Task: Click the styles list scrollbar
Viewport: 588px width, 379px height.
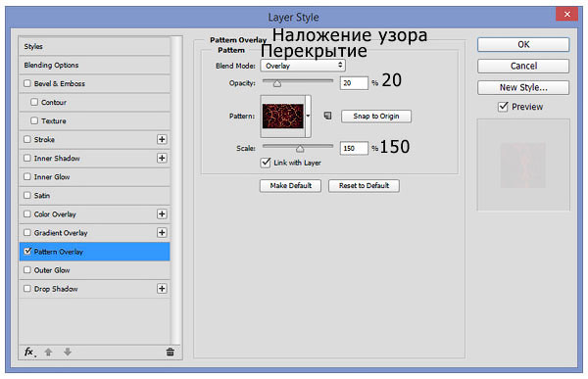Action: [175, 190]
